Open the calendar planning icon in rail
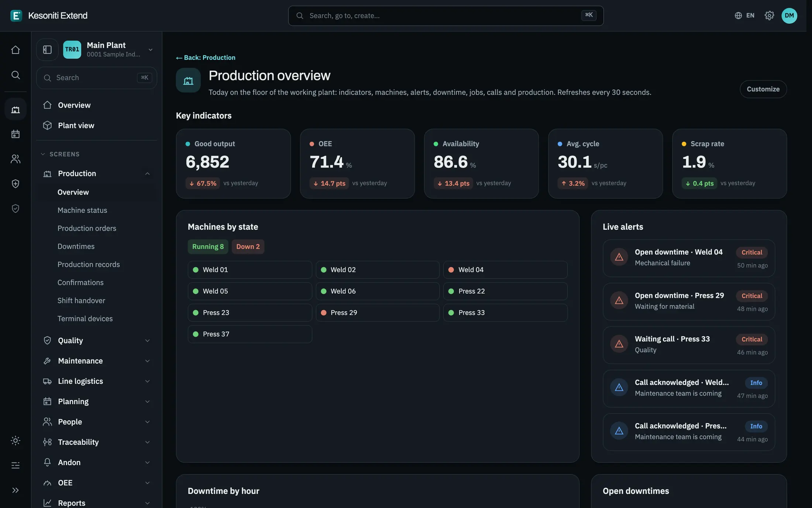Viewport: 812px width, 508px height. click(x=16, y=134)
